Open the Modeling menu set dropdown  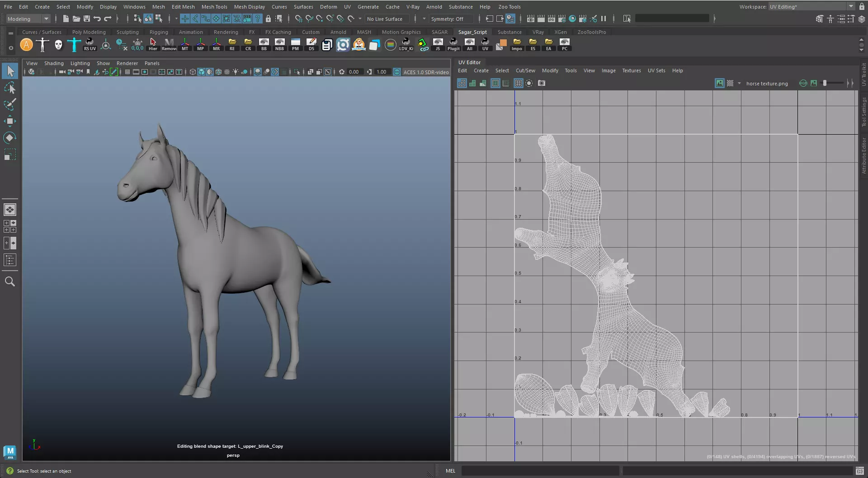[28, 19]
